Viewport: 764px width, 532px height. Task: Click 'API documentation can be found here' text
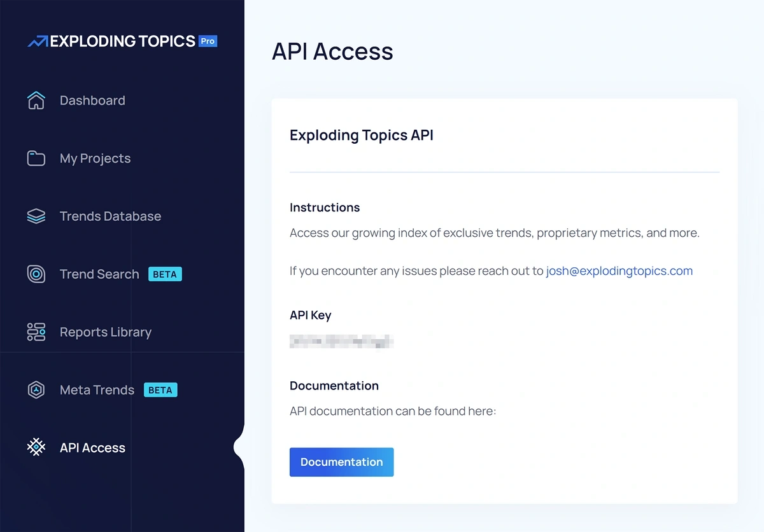click(393, 411)
